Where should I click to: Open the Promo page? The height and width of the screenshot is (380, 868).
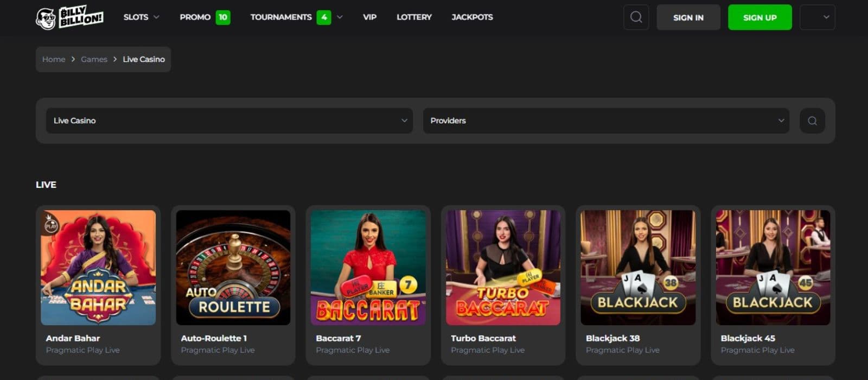pyautogui.click(x=195, y=17)
